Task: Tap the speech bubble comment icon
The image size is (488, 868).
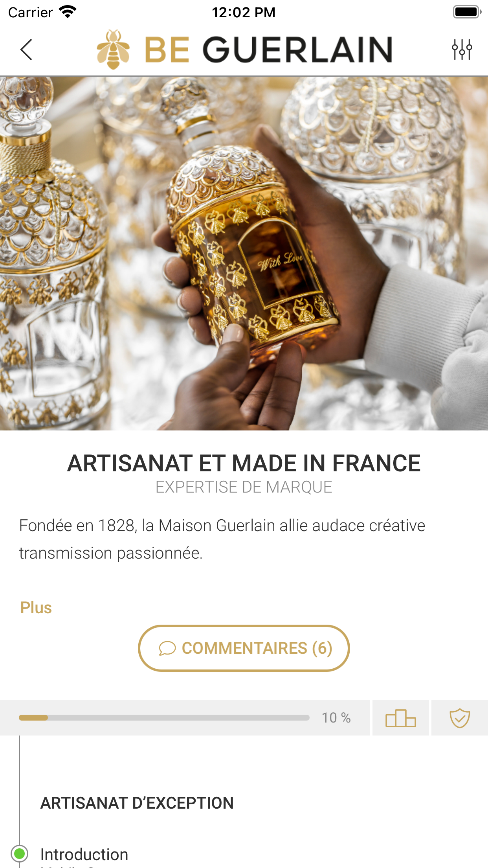Action: coord(167,648)
